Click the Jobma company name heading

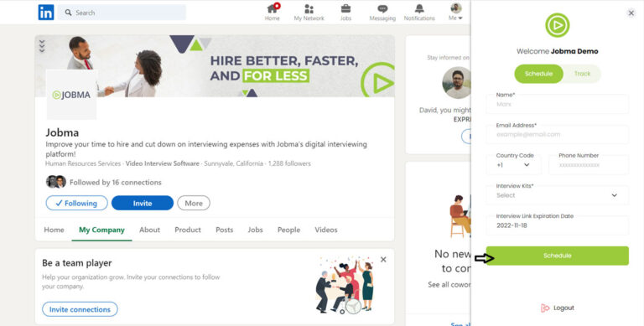pos(62,132)
